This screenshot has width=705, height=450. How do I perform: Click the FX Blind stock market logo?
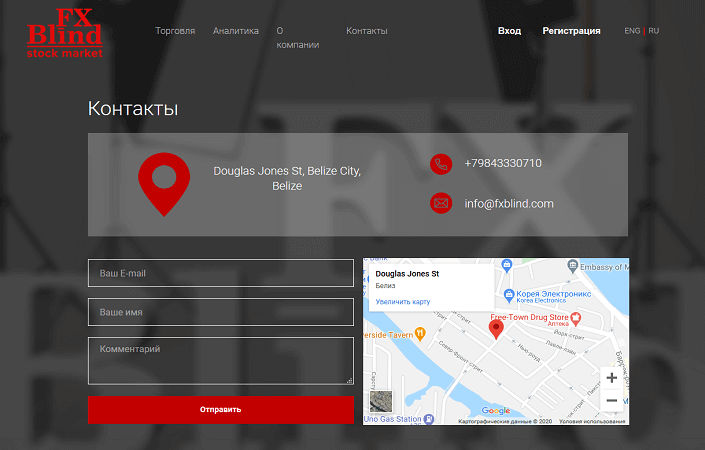click(65, 32)
